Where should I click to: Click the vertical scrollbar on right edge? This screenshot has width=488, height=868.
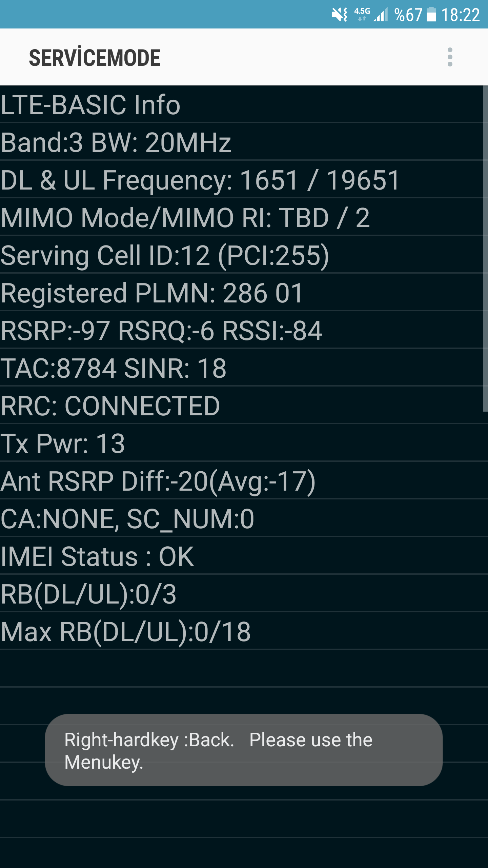click(485, 249)
